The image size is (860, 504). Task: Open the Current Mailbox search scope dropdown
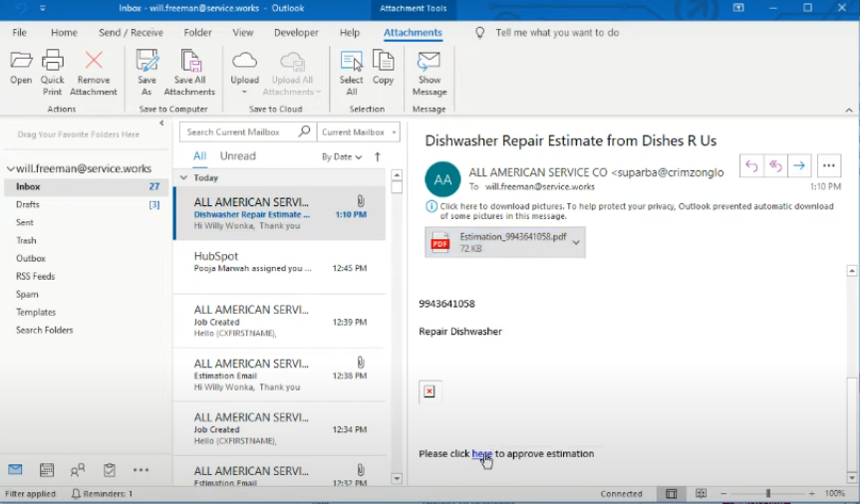pyautogui.click(x=360, y=131)
